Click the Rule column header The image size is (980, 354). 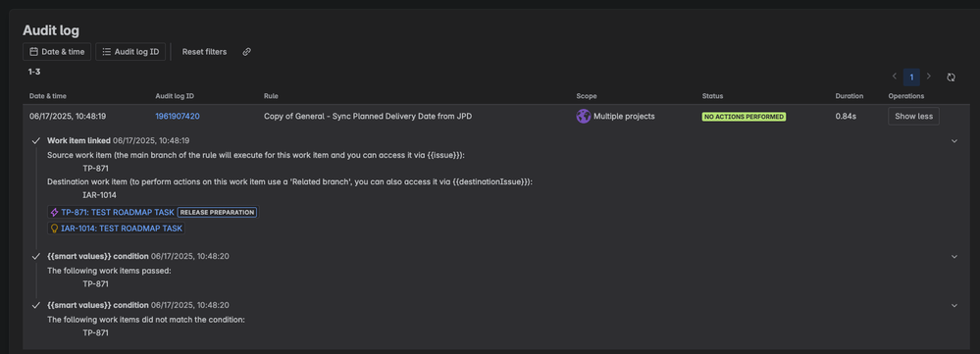pyautogui.click(x=271, y=96)
